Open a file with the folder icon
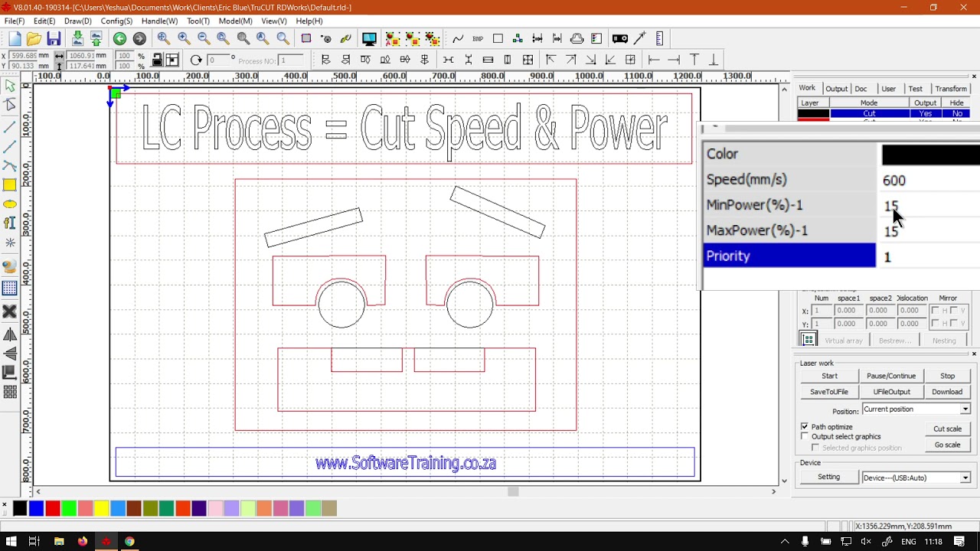This screenshot has height=551, width=980. 34,39
